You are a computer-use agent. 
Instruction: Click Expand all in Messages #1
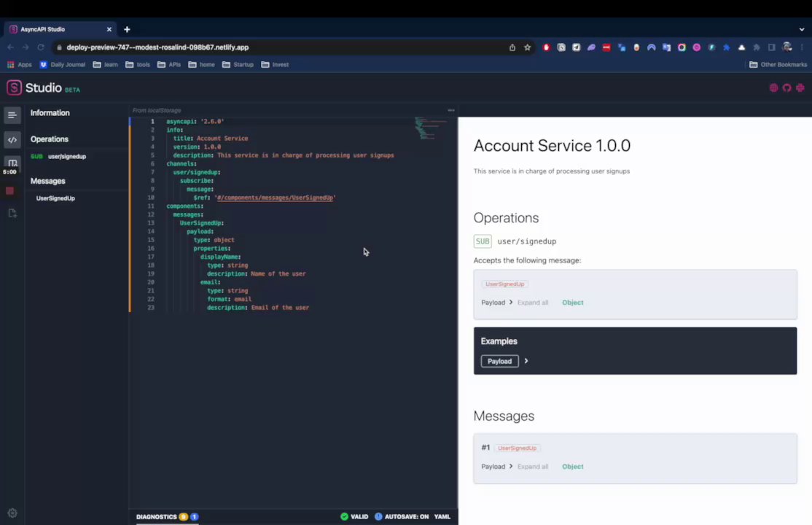(532, 467)
